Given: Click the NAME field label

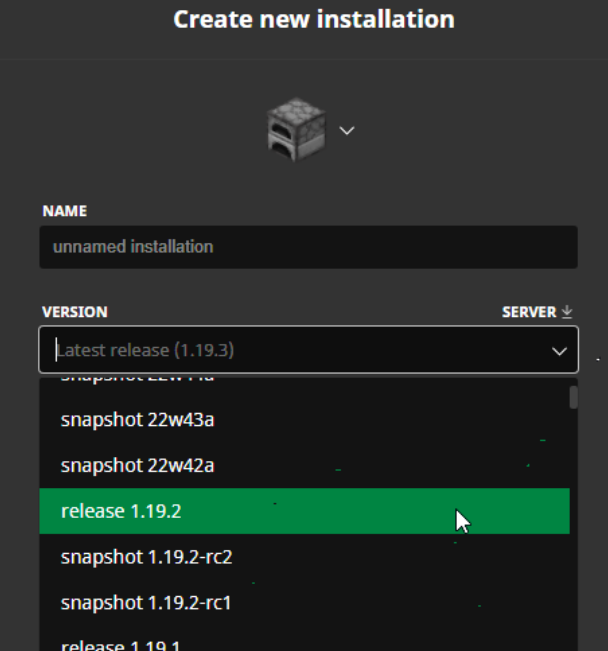Looking at the screenshot, I should tap(65, 211).
